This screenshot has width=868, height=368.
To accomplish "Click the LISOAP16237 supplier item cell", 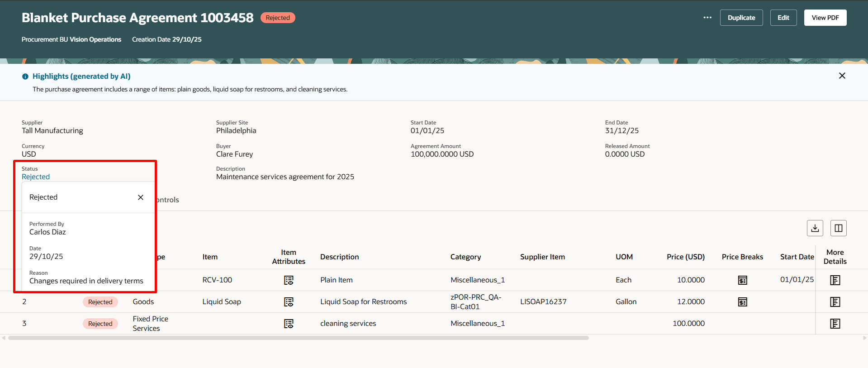I will tap(543, 301).
